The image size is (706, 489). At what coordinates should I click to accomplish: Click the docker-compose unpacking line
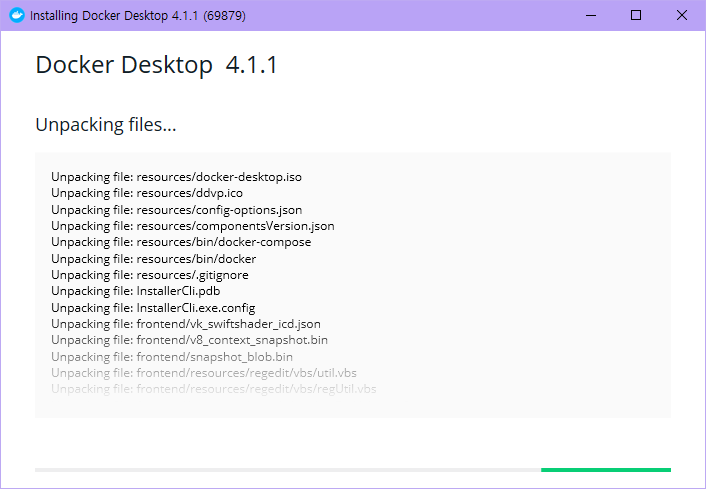(181, 242)
